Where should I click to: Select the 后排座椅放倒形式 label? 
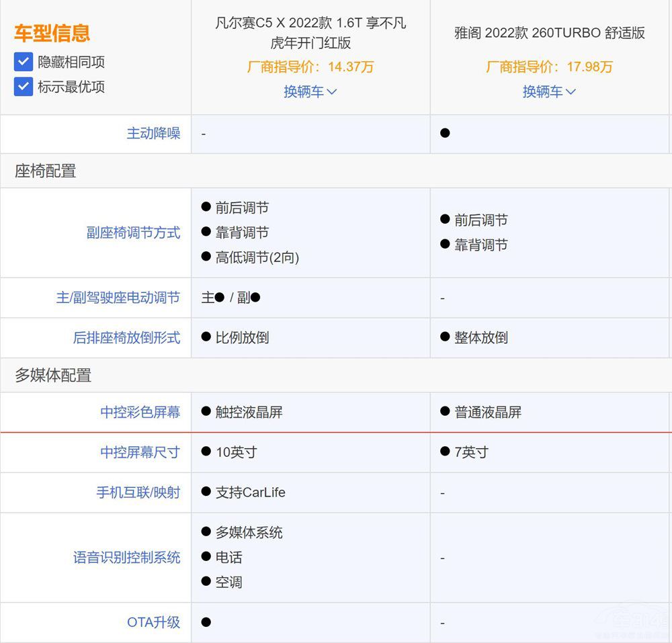pos(126,337)
